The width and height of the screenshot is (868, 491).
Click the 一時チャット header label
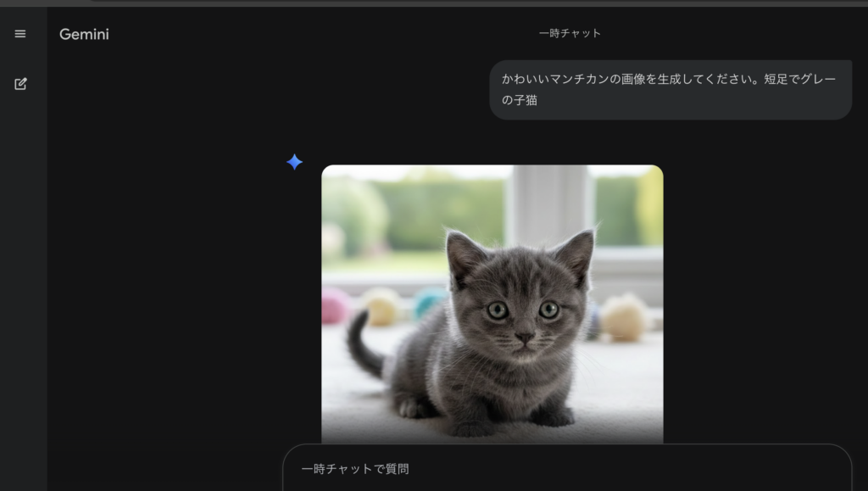(x=570, y=33)
